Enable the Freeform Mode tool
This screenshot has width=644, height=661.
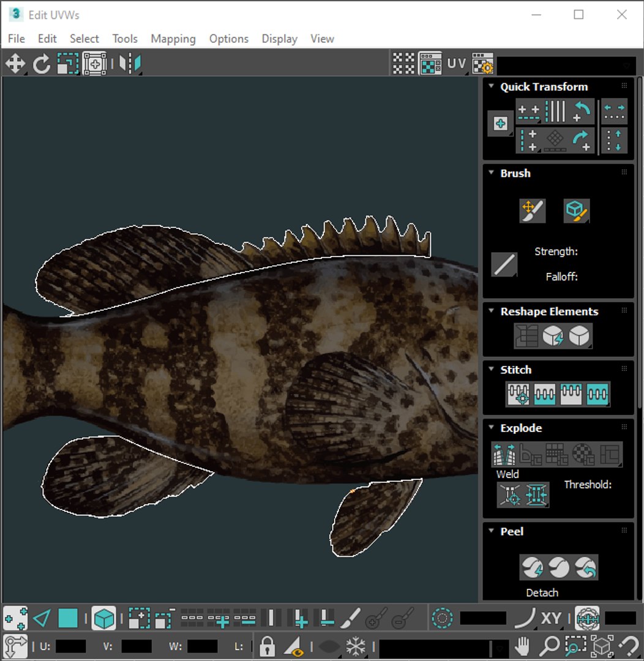click(94, 64)
